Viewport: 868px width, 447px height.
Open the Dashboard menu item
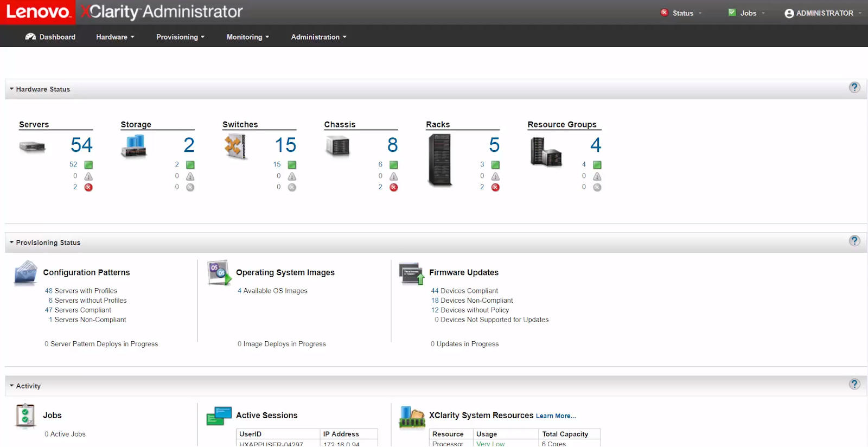click(50, 37)
